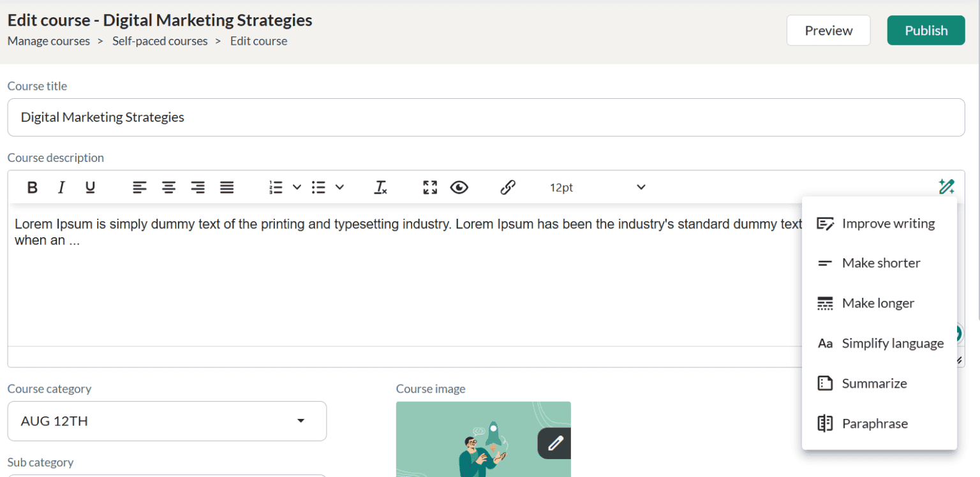Preview the description using the eye icon
980x477 pixels.
pos(459,187)
